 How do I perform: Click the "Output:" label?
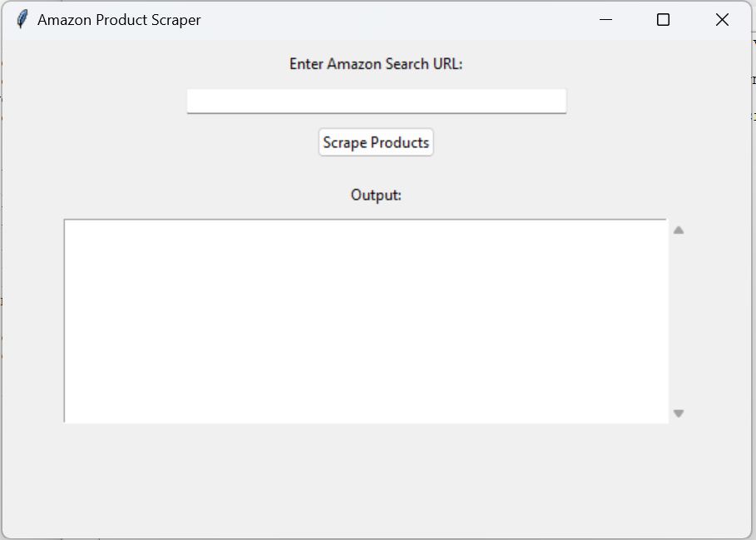coord(376,195)
